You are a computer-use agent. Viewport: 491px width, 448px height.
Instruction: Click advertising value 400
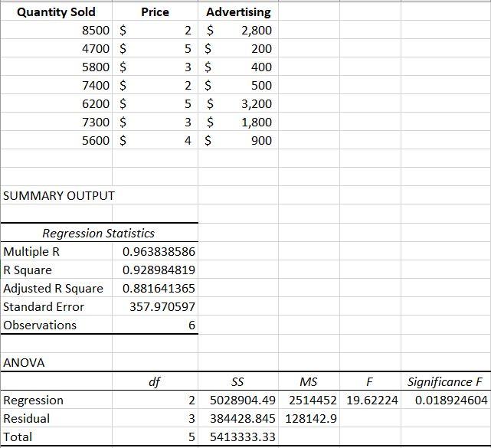[238, 67]
